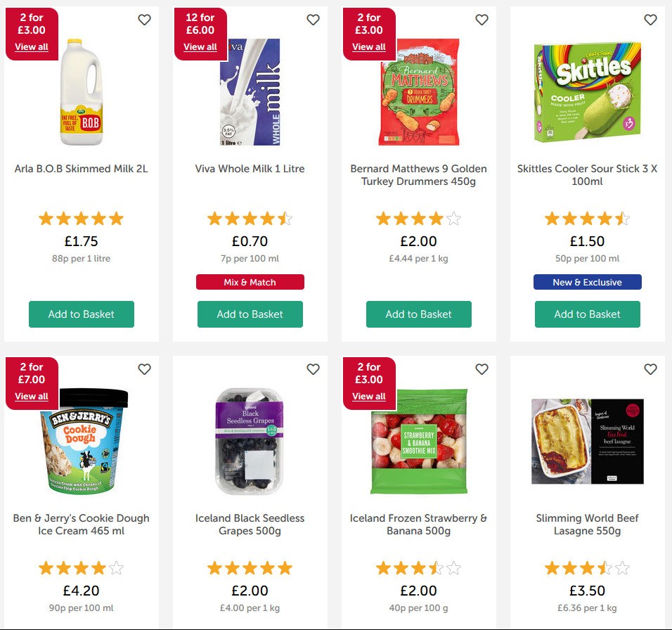
Task: Click the Slimming World Beef Lasagne product image
Action: 588,442
